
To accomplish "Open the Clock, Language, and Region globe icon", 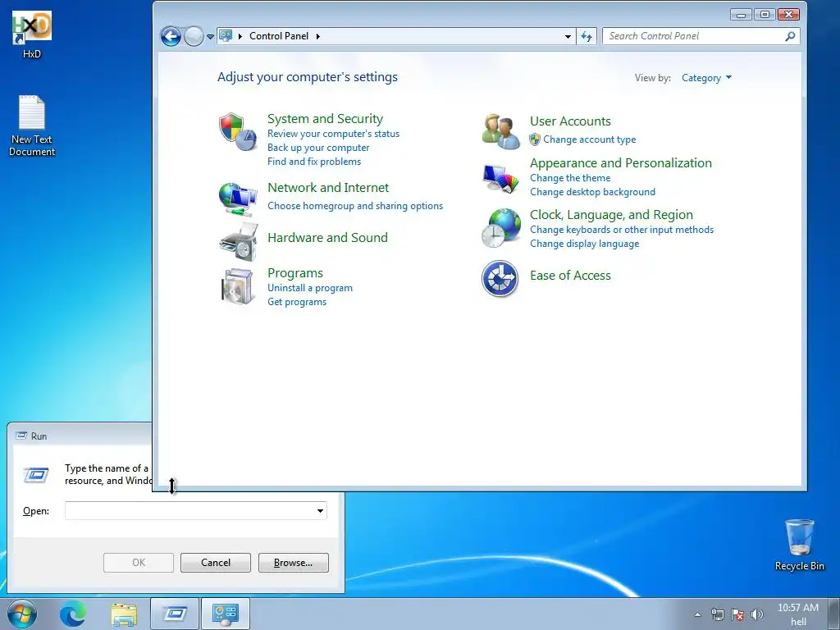I will coord(501,228).
